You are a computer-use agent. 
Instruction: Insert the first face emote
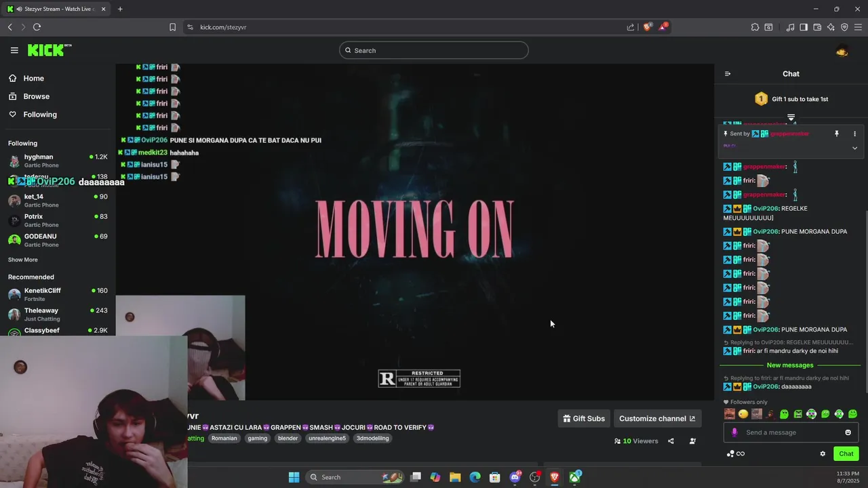click(x=730, y=414)
